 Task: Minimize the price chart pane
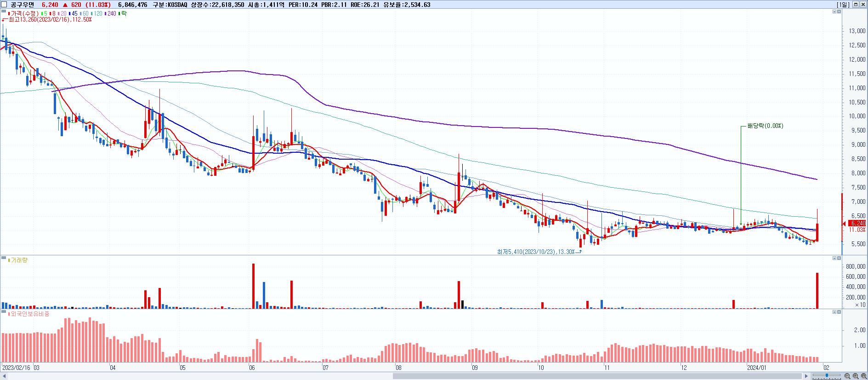point(834,12)
